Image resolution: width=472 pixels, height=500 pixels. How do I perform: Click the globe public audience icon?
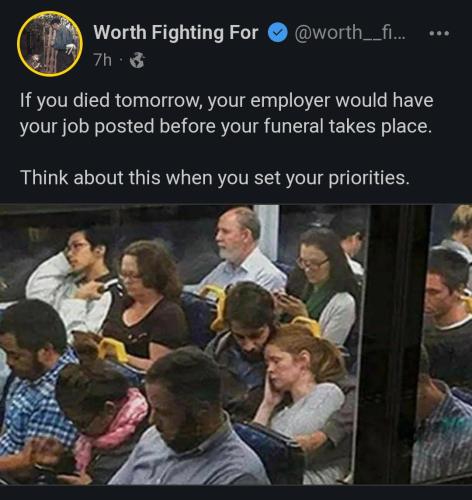tap(137, 61)
